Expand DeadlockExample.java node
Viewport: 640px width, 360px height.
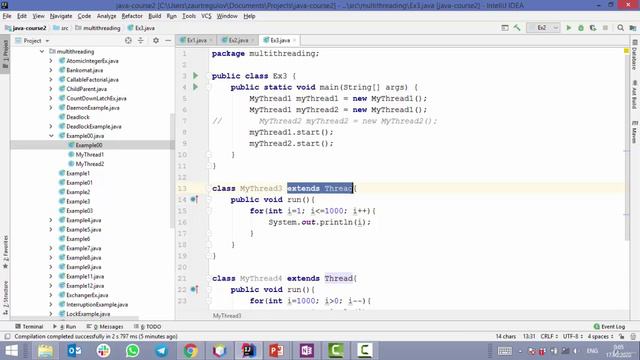click(51, 127)
